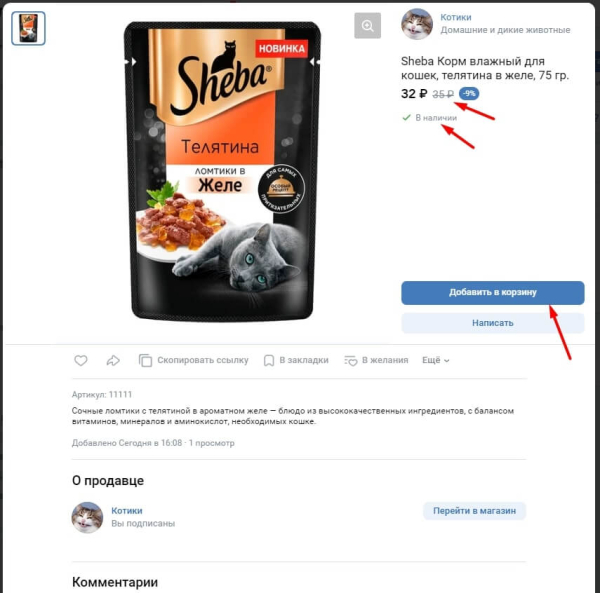Click the В желания label
The width and height of the screenshot is (600, 593).
coord(385,360)
